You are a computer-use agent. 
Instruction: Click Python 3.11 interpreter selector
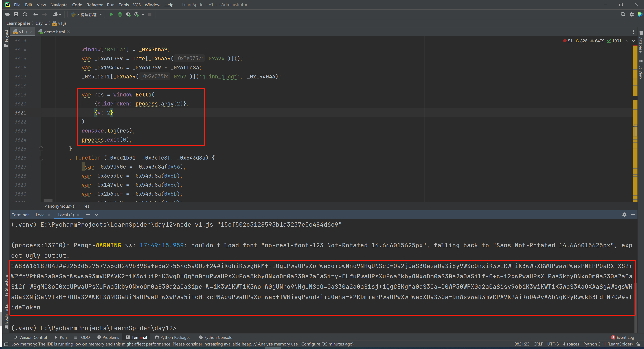click(x=608, y=344)
